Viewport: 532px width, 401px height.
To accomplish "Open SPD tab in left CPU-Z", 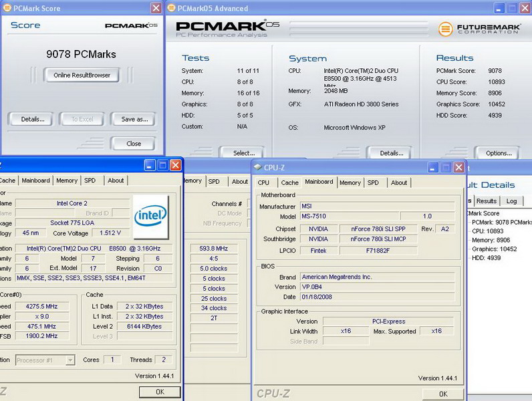I will [90, 180].
